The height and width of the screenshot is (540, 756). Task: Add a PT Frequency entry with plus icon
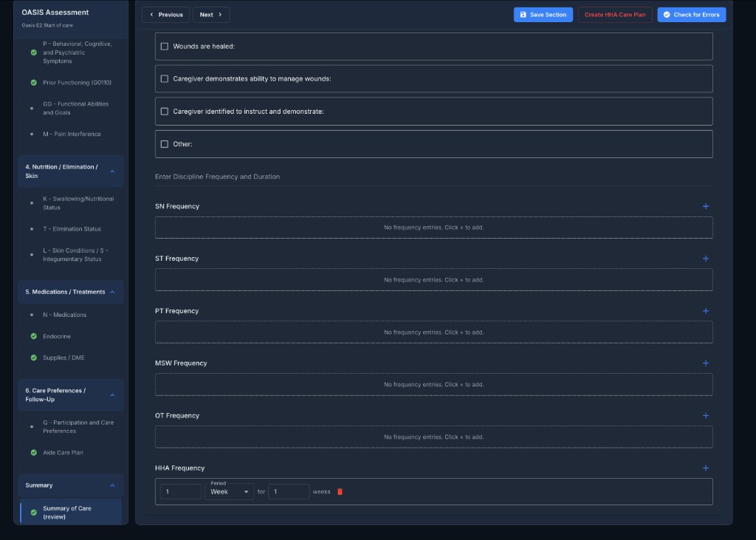coord(705,311)
